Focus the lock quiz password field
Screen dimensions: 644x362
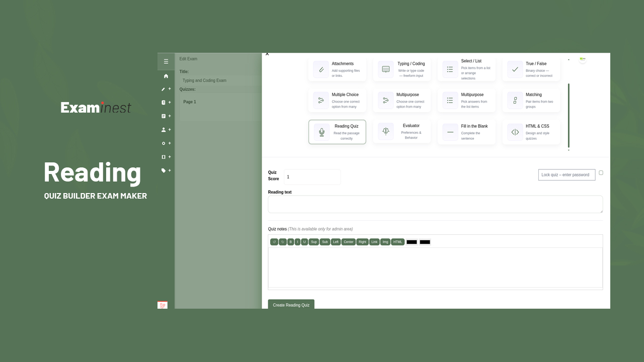pos(567,174)
